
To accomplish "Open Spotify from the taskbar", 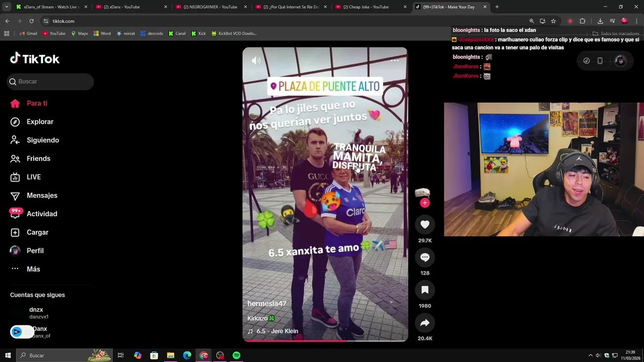I will 236,355.
